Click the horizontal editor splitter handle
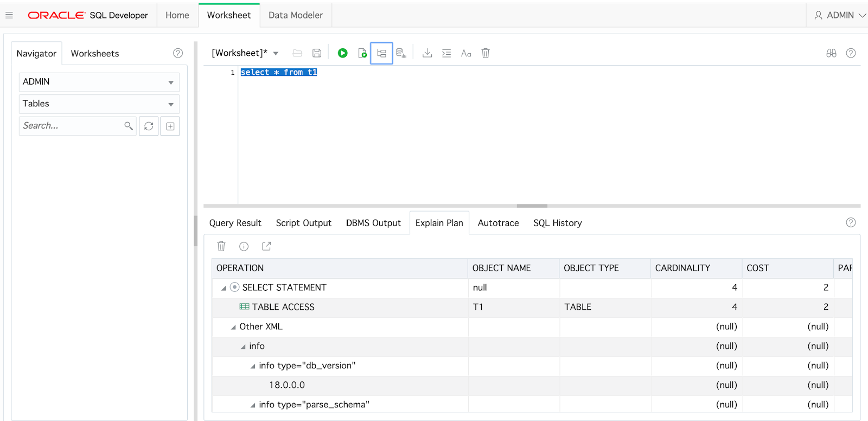Image resolution: width=868 pixels, height=421 pixels. (532, 206)
